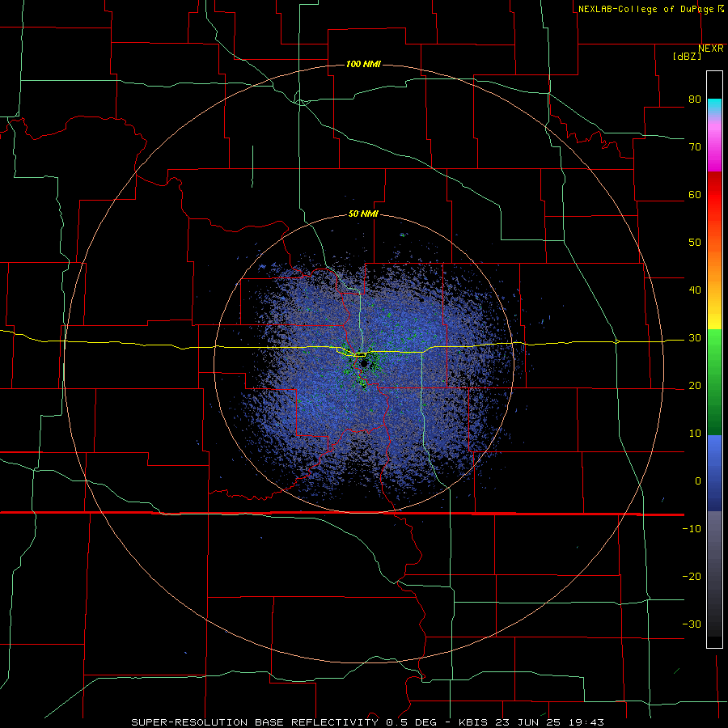
Task: Click the 50 value on dBZ scale
Action: click(x=695, y=243)
